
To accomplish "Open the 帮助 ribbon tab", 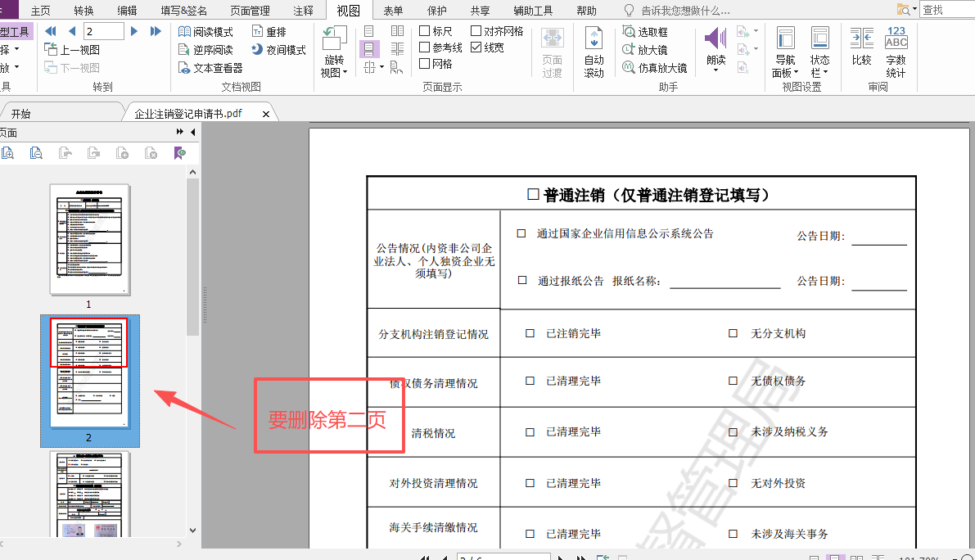I will pos(586,11).
